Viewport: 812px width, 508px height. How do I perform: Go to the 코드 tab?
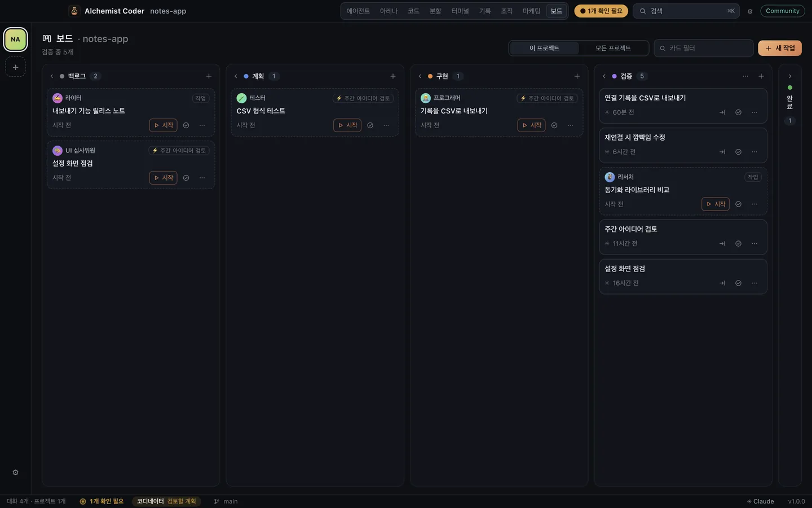413,11
